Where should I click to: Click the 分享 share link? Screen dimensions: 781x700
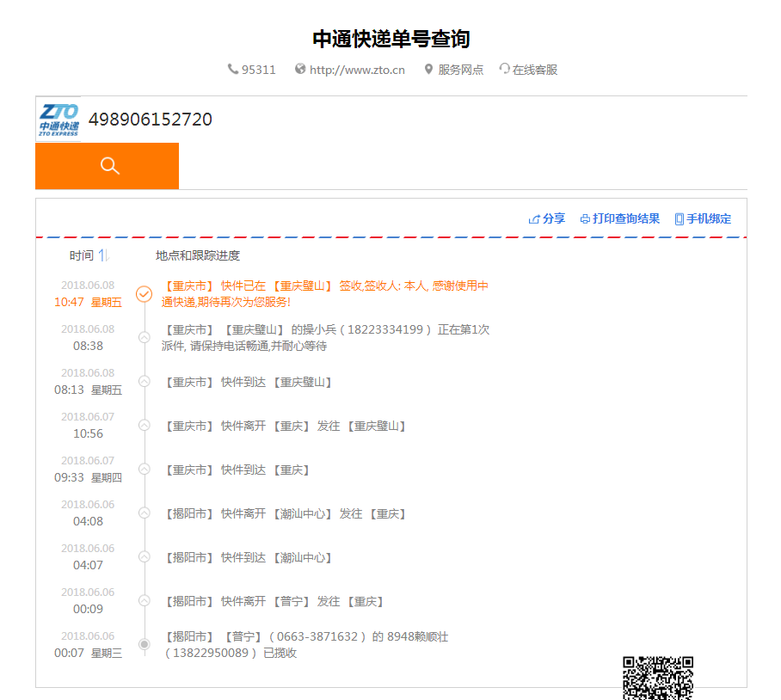point(554,218)
